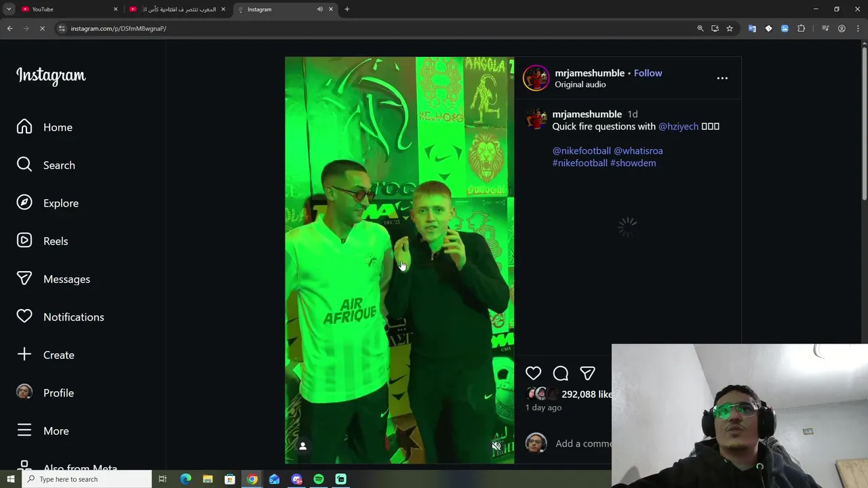
Task: Open Task View on the taskbar
Action: (x=163, y=479)
